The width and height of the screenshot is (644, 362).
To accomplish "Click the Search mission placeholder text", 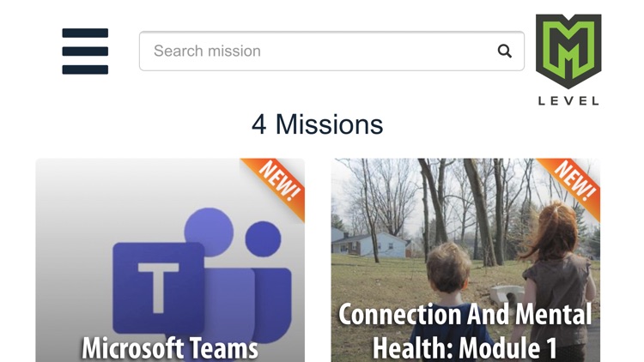I will [x=207, y=51].
